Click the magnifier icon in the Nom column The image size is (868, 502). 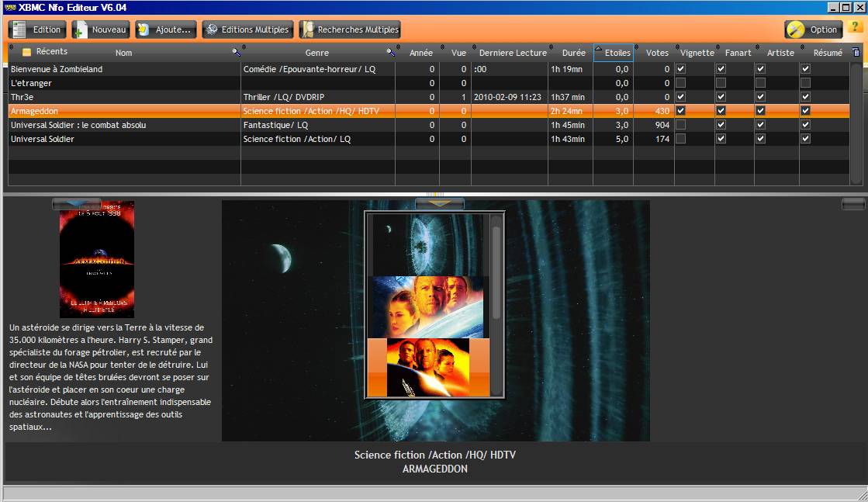pyautogui.click(x=236, y=52)
